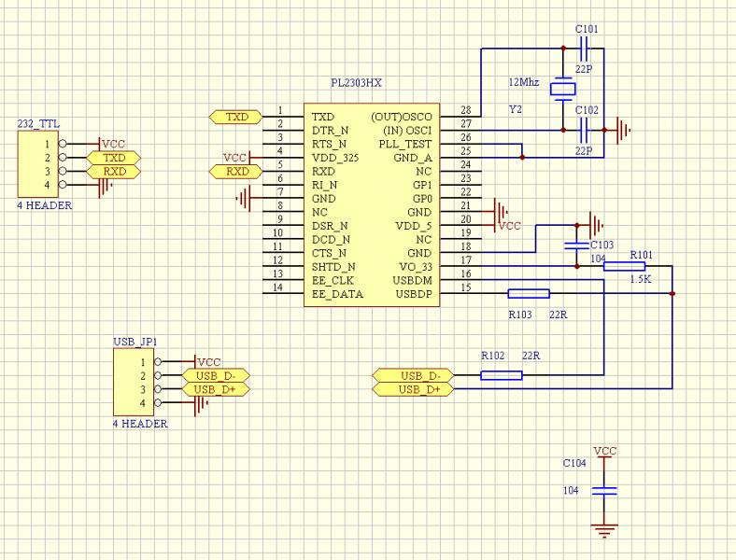Select the R102 22R resistor
This screenshot has height=560, width=736.
pyautogui.click(x=501, y=375)
